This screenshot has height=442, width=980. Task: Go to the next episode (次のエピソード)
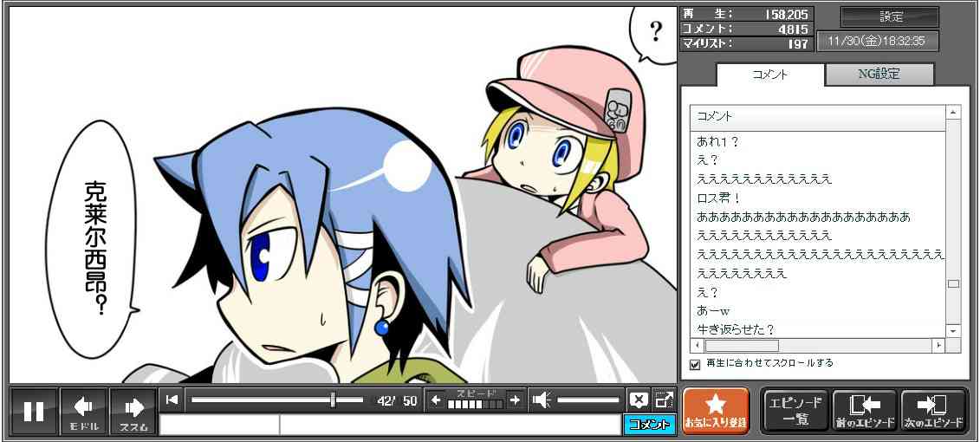point(933,411)
